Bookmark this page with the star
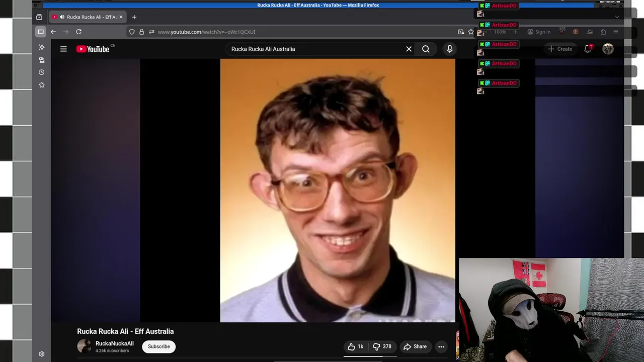Screen dimensions: 644x362 [471, 32]
